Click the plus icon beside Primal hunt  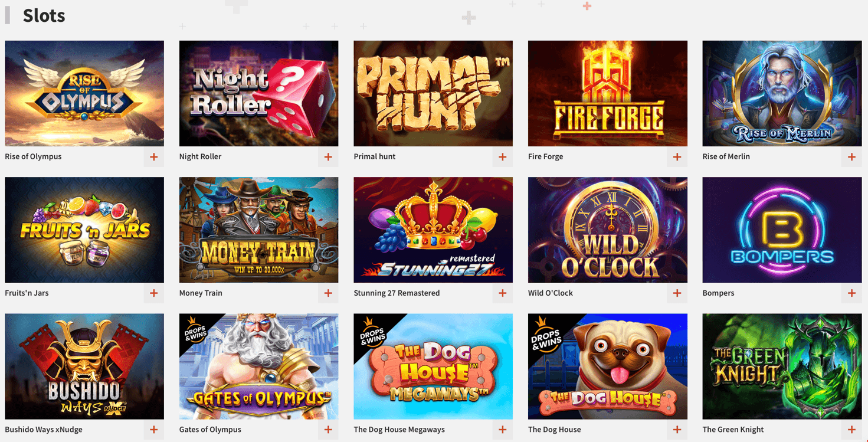click(x=503, y=157)
